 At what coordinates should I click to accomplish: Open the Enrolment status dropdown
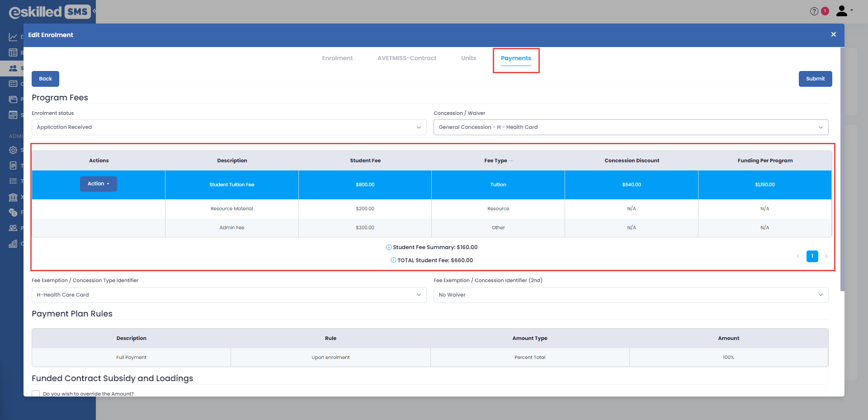tap(229, 127)
